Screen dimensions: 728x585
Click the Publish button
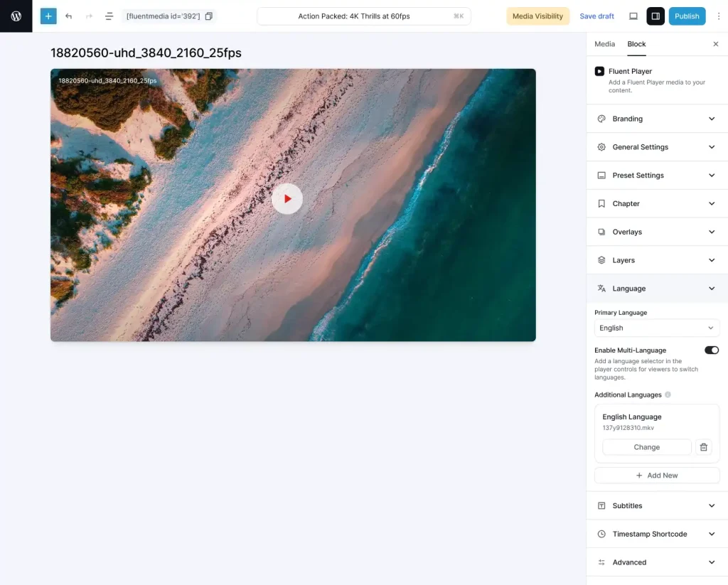click(686, 16)
